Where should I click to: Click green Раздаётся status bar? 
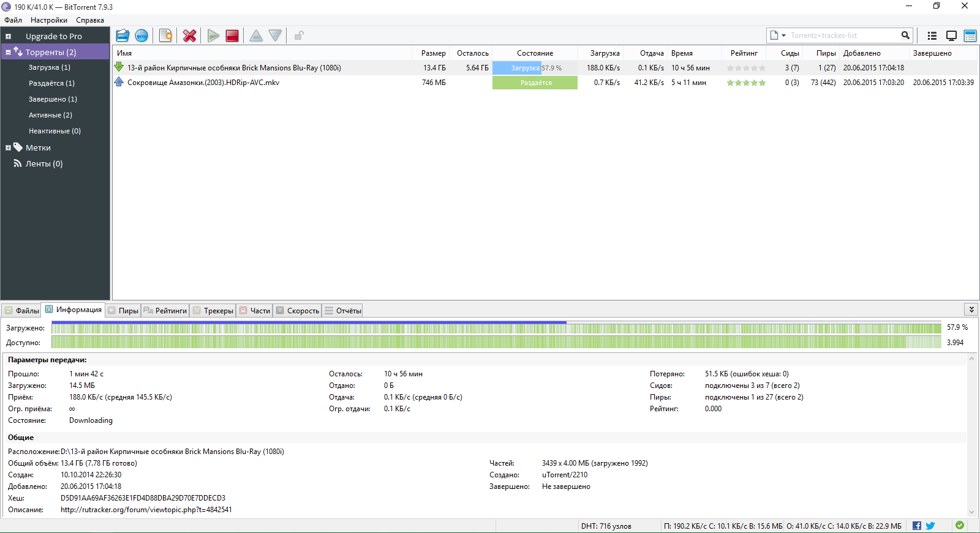pyautogui.click(x=535, y=83)
